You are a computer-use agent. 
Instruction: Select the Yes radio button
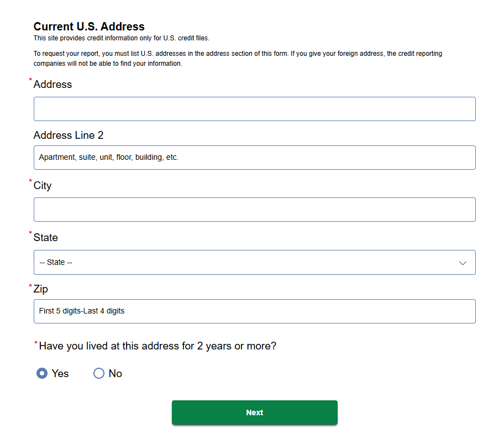pyautogui.click(x=42, y=374)
